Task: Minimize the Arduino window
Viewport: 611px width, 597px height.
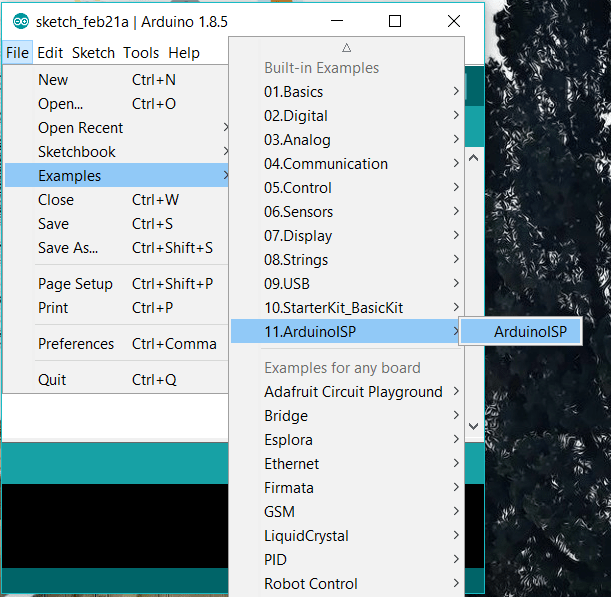Action: tap(337, 21)
